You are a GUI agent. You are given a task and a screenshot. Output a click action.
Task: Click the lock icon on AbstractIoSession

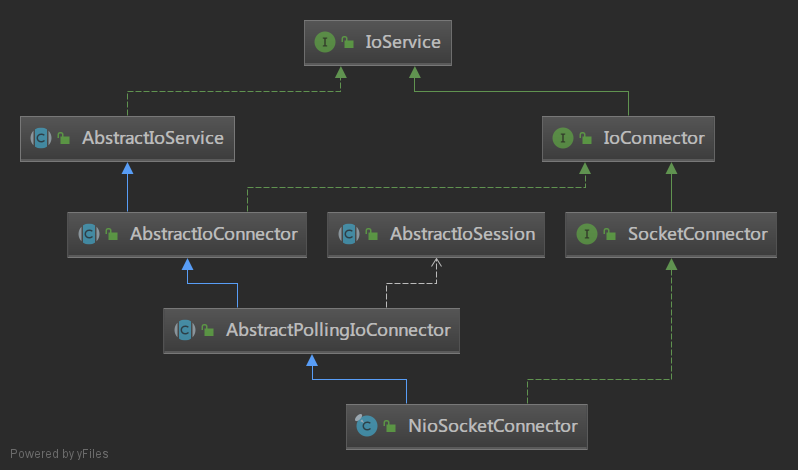pyautogui.click(x=372, y=235)
